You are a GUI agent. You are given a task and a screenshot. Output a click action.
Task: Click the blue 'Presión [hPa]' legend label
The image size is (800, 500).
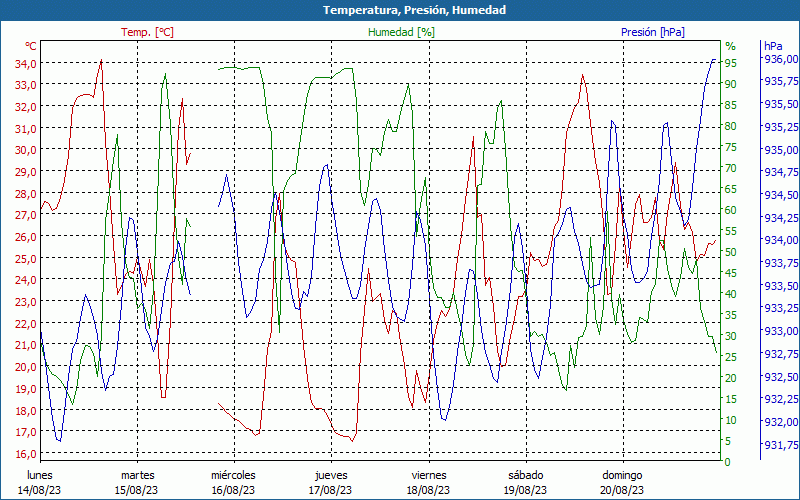(x=653, y=32)
